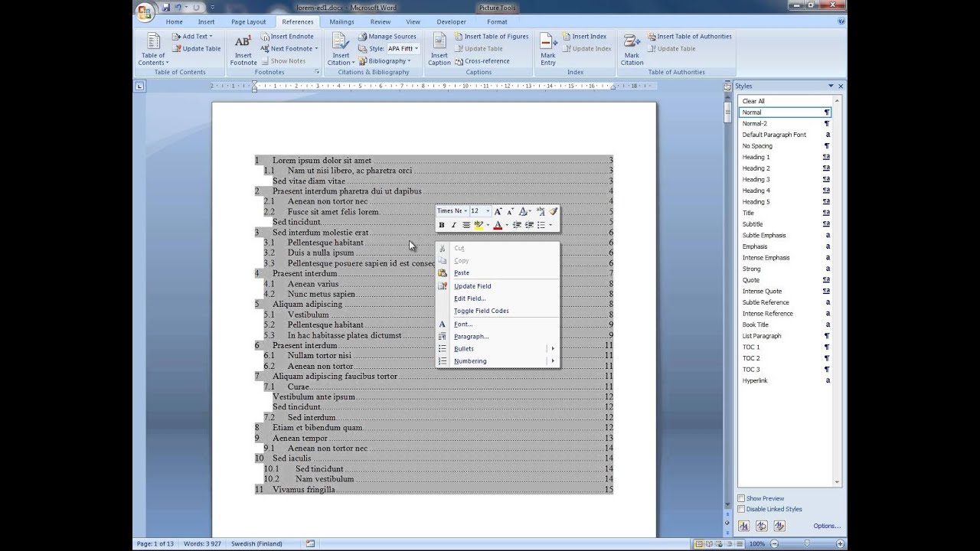This screenshot has height=551, width=980.
Task: Switch to the View tab
Action: 413,21
